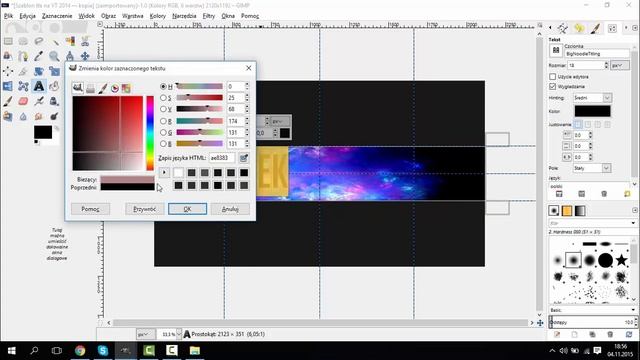Click OK in color dialog
Screen dimensions: 640x360
(187, 209)
